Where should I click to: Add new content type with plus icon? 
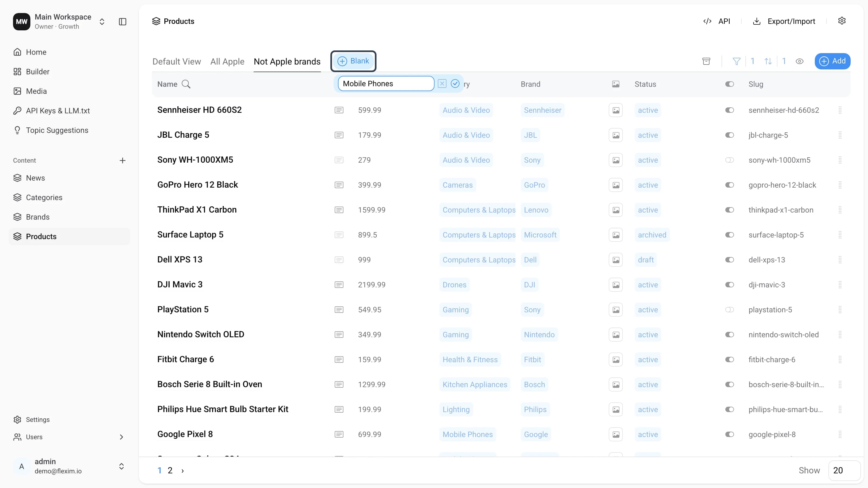pyautogui.click(x=123, y=160)
